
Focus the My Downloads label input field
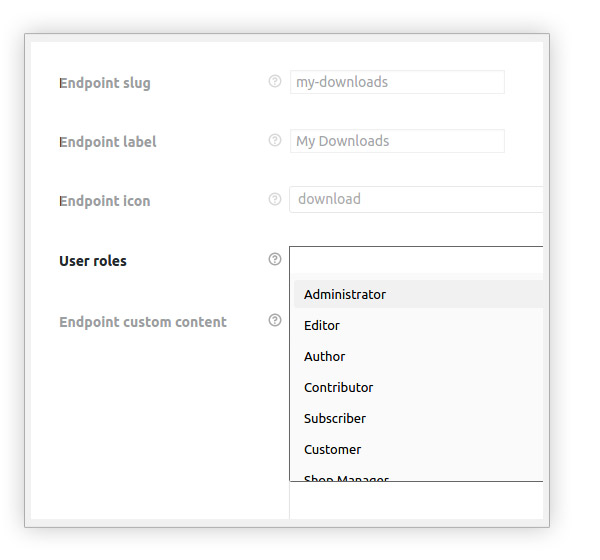click(397, 141)
